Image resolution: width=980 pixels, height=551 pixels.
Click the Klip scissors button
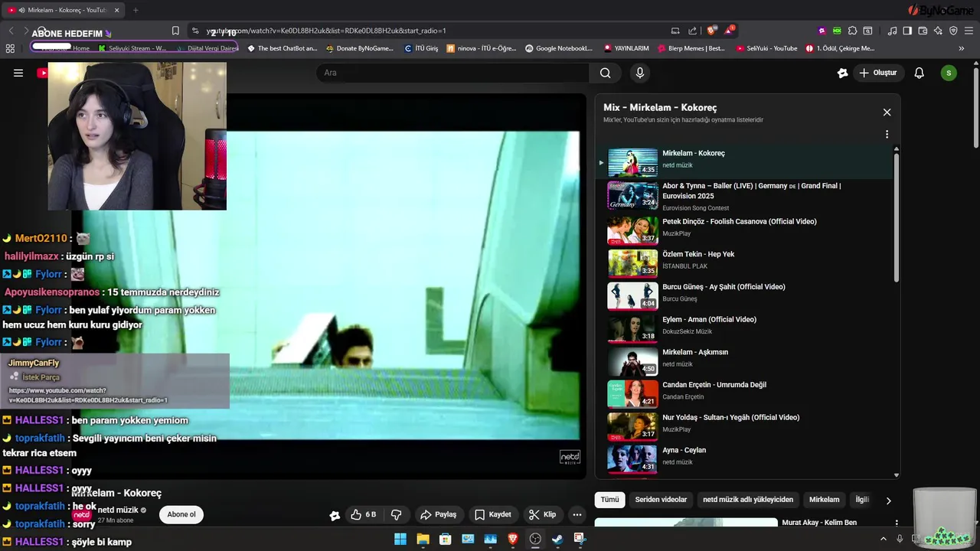(x=542, y=514)
